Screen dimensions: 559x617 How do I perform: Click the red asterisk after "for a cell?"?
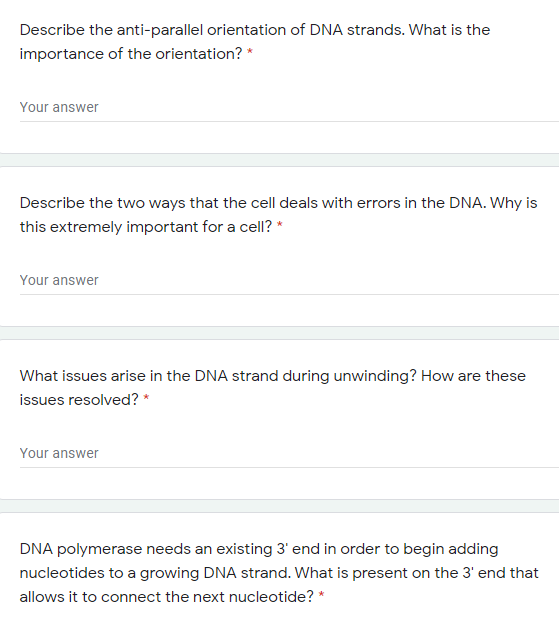280,225
